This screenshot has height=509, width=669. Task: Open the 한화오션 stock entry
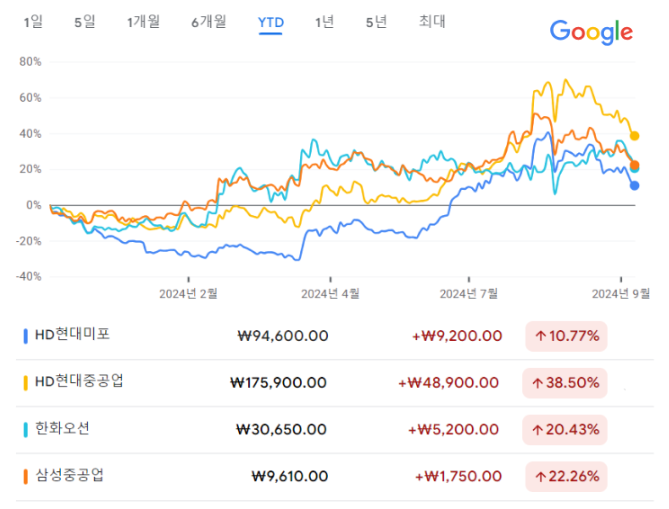334,430
